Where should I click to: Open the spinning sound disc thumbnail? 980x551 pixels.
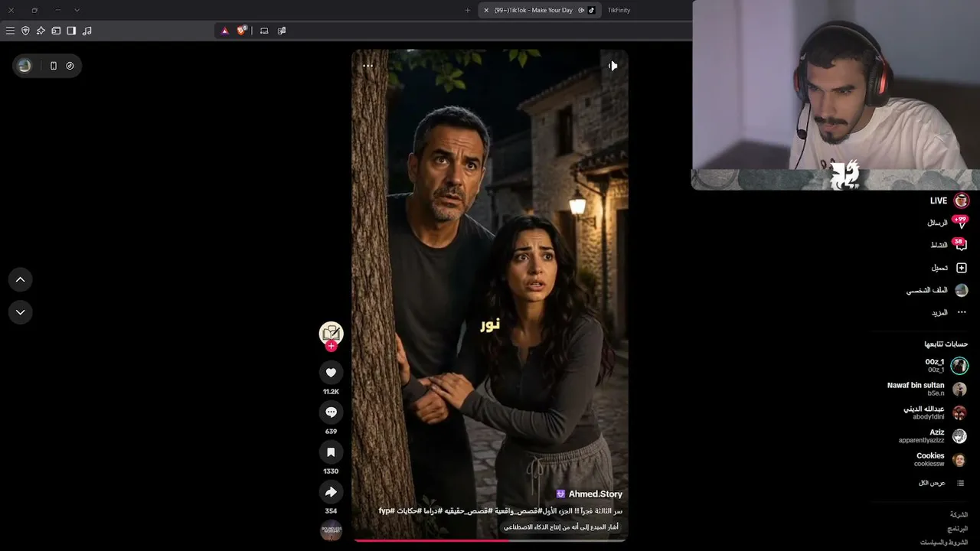[x=331, y=530]
